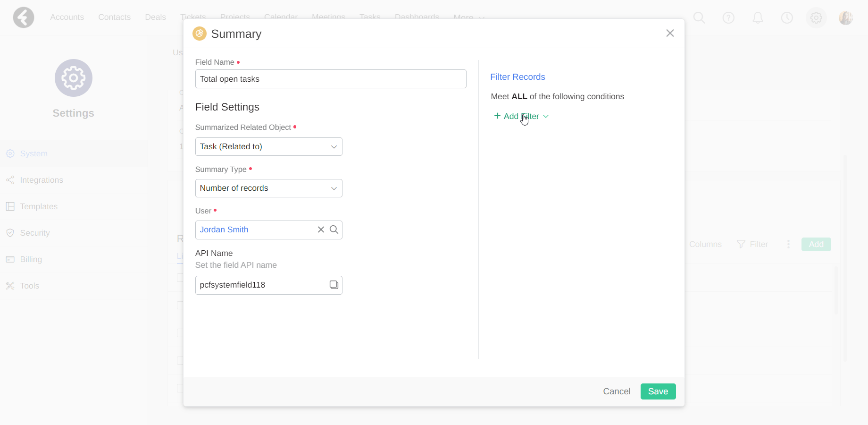Open the Accounts tab
Screen dimensions: 868x425
click(x=67, y=17)
